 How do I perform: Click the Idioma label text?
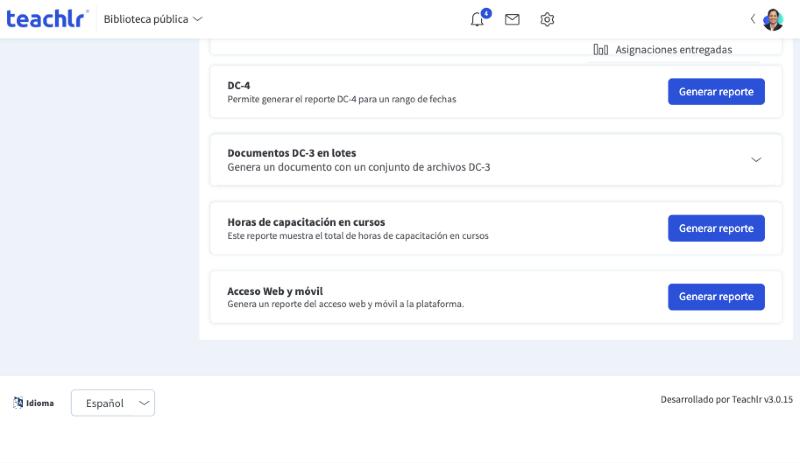[x=40, y=403]
